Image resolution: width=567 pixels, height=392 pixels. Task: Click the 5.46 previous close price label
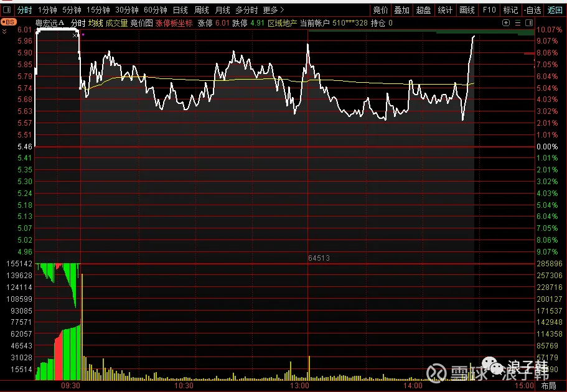pos(25,146)
